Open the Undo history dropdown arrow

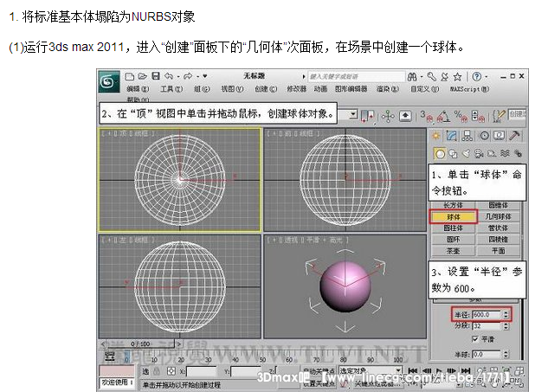pyautogui.click(x=178, y=76)
